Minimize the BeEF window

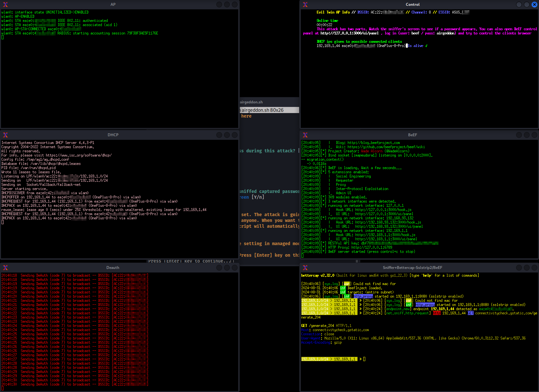[x=519, y=135]
